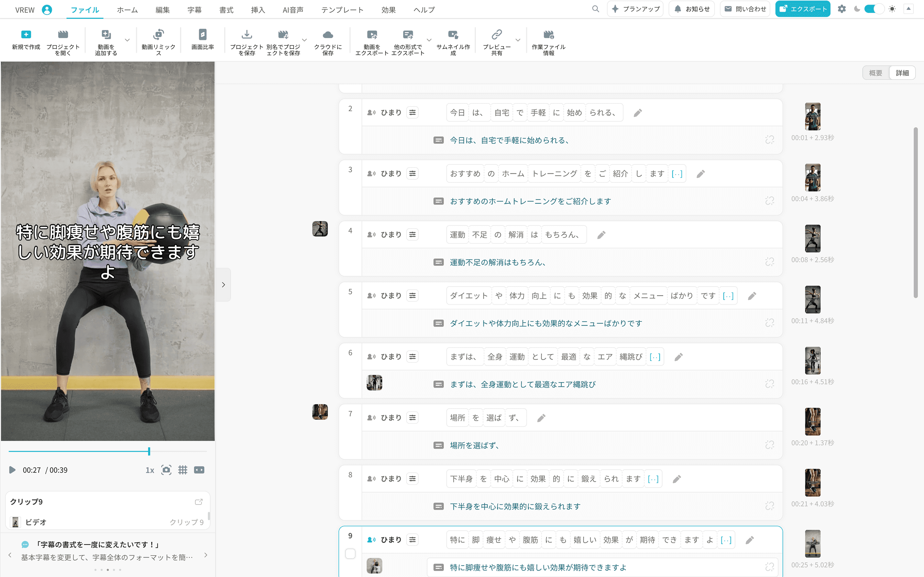Viewport: 924px width, 577px height.
Task: Click the 画面比率 aspect ratio icon
Action: pos(202,35)
